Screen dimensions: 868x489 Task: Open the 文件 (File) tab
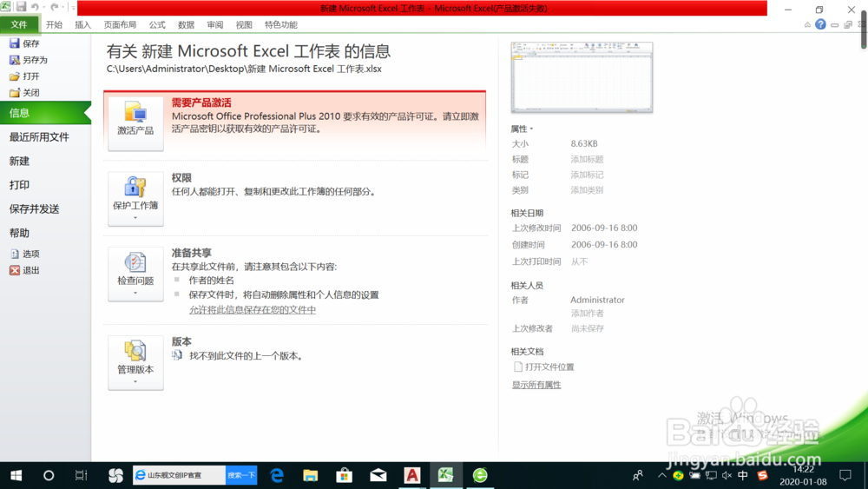point(19,24)
